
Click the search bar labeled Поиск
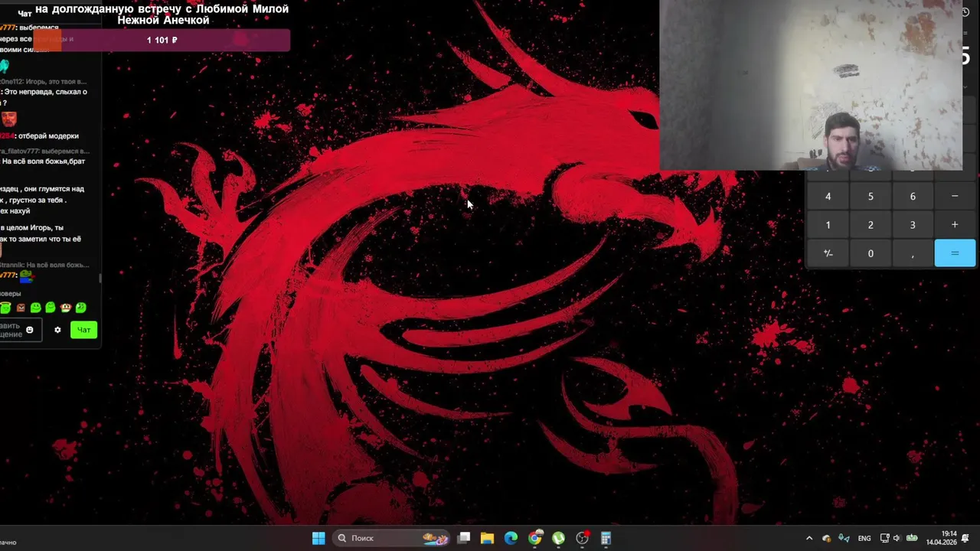click(x=393, y=538)
